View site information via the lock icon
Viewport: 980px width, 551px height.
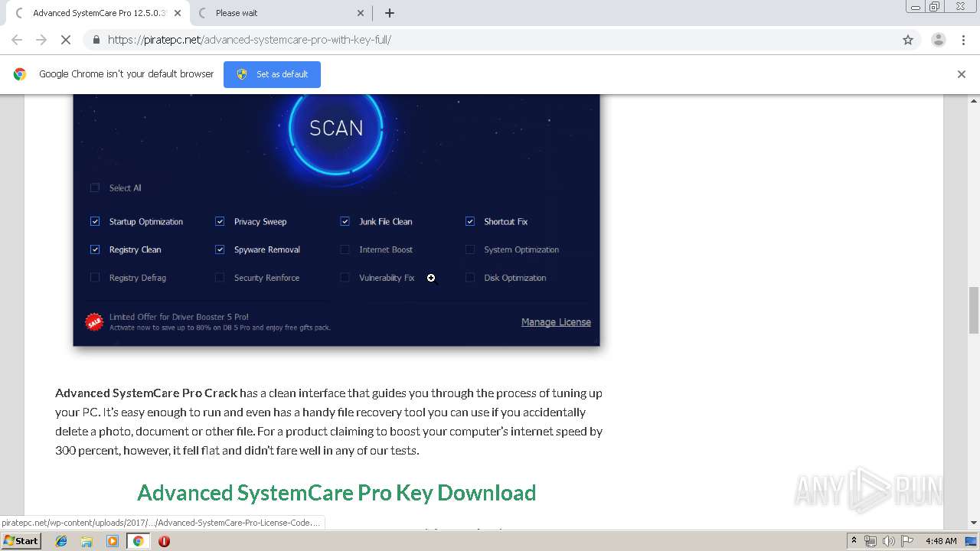click(x=96, y=40)
